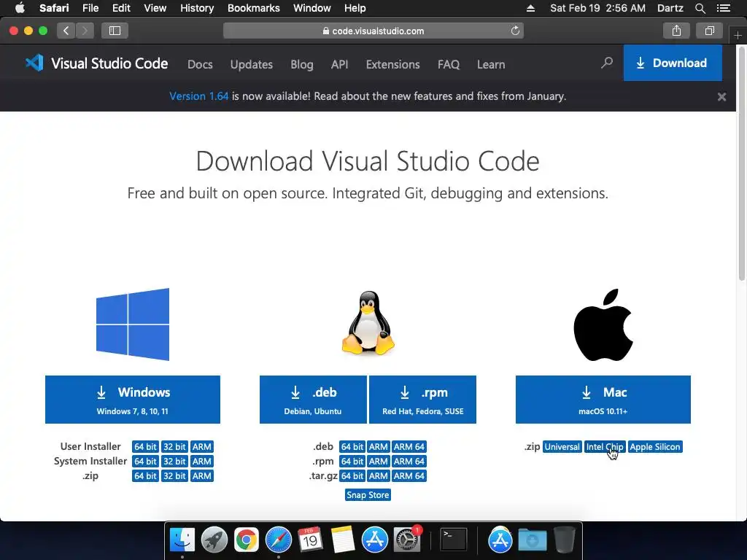
Task: Open the Updates nav item
Action: 252,64
